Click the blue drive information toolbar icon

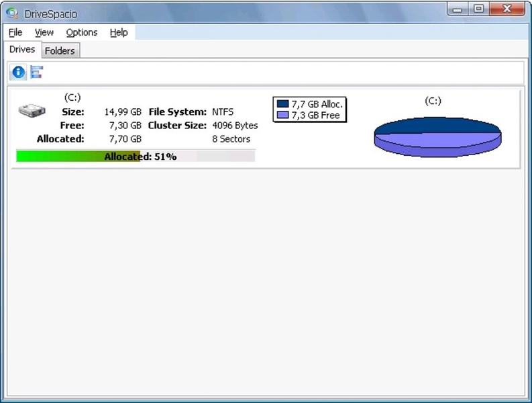[x=18, y=72]
